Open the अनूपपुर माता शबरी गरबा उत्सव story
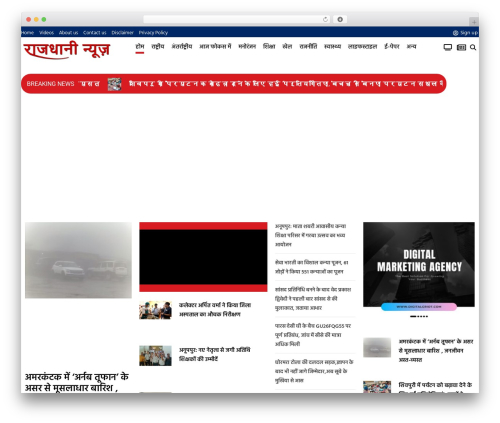Image resolution: width=500 pixels, height=423 pixels. [x=311, y=235]
